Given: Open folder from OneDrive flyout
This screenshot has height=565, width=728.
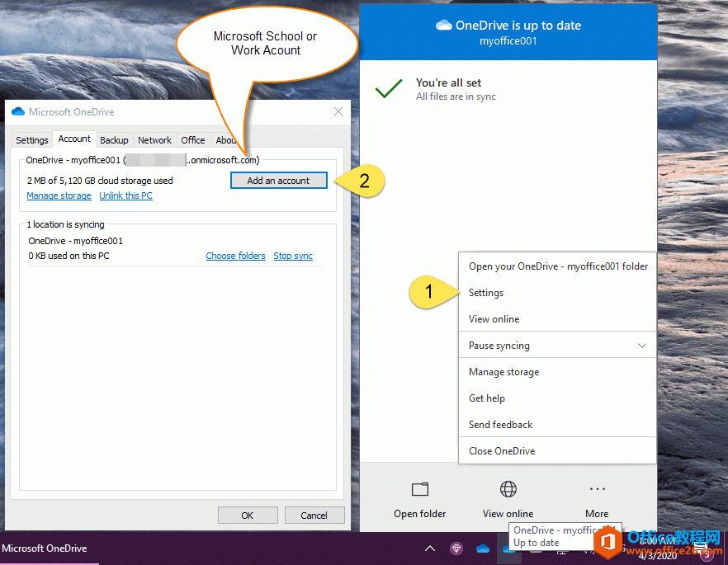Looking at the screenshot, I should click(x=419, y=499).
